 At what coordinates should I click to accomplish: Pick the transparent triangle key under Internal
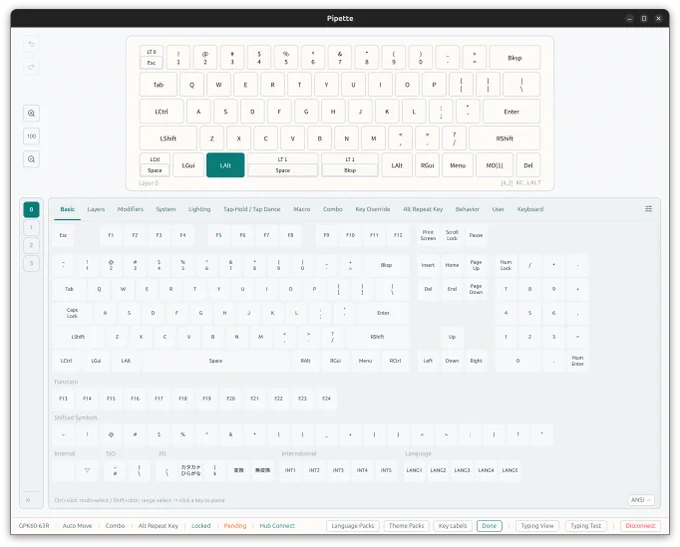click(x=87, y=470)
